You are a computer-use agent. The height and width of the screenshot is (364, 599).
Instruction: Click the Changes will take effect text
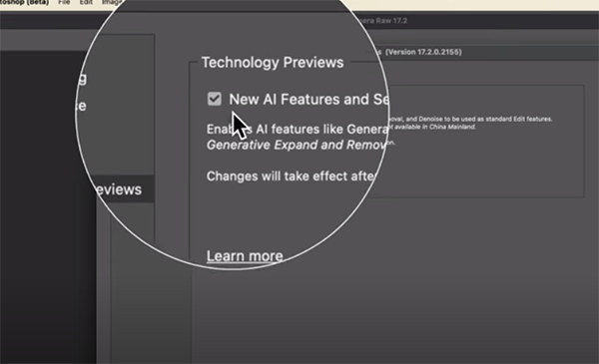[x=292, y=177]
